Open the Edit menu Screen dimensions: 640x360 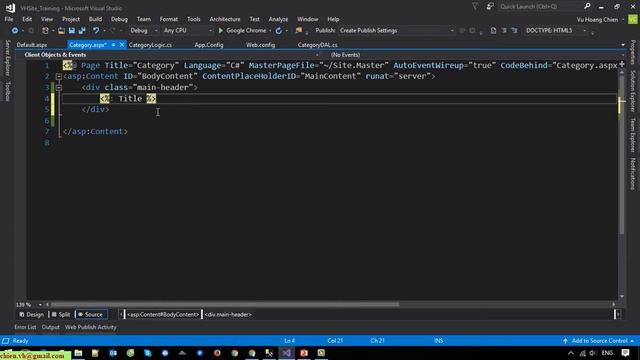tap(27, 19)
